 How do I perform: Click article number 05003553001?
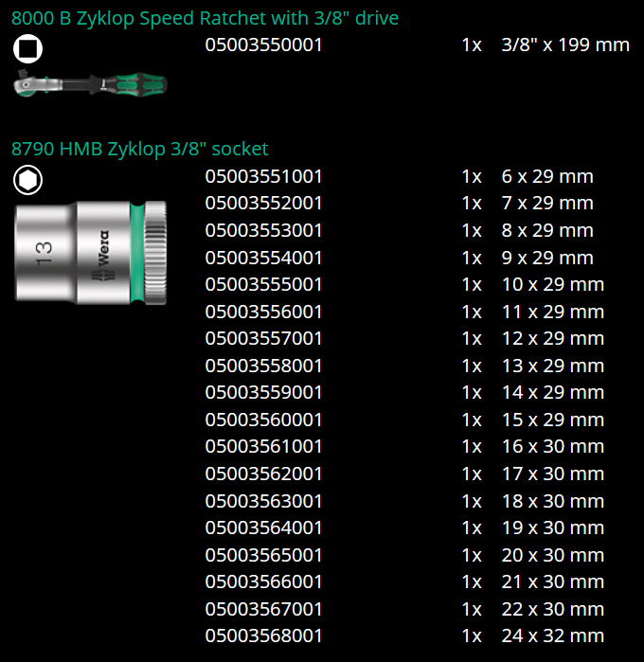click(x=263, y=230)
